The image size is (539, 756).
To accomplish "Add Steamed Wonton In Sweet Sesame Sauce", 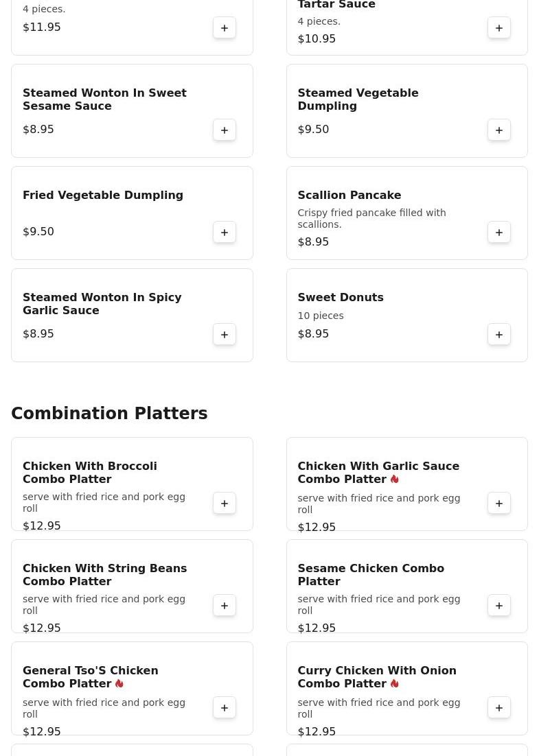I will 225,130.
